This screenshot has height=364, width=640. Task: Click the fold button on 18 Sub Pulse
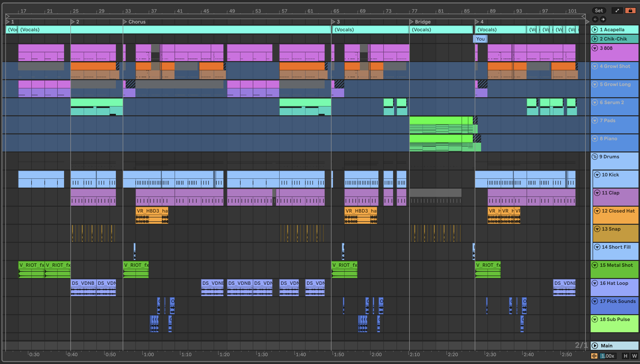(x=595, y=319)
